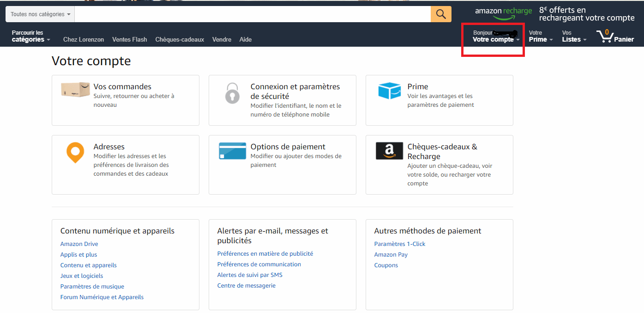Viewport: 644px width, 313px height.
Task: Open the Toutes nos catégories dropdown
Action: (40, 14)
